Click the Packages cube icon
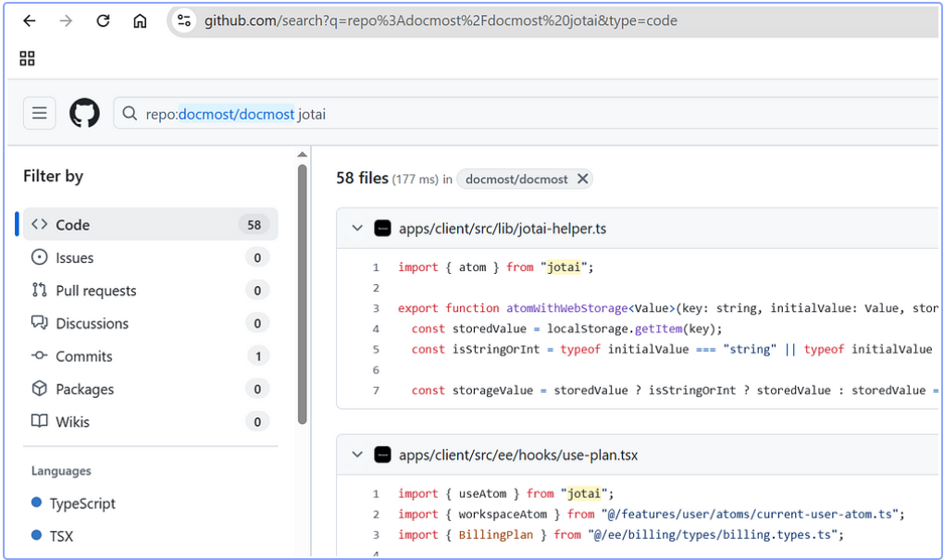Viewport: 944px width, 560px height. [39, 389]
